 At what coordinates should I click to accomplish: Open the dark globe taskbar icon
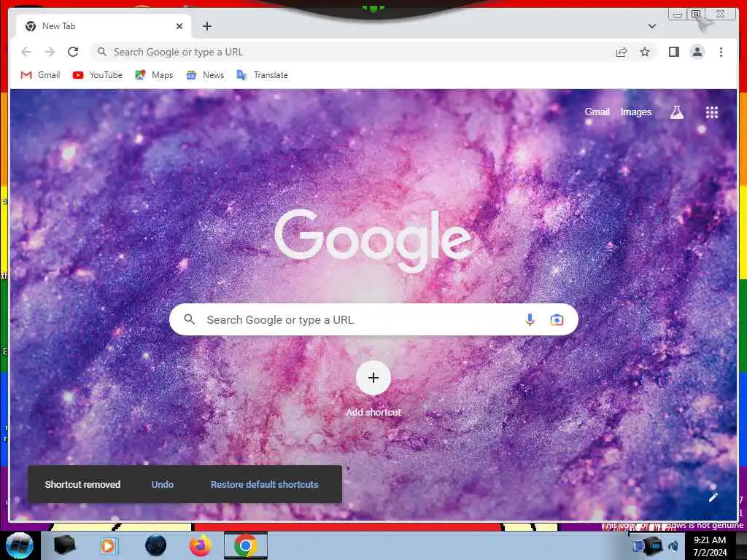click(x=155, y=545)
